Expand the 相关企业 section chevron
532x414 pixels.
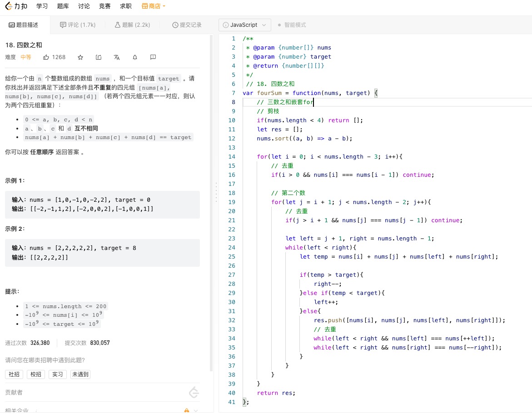pyautogui.click(x=196, y=411)
